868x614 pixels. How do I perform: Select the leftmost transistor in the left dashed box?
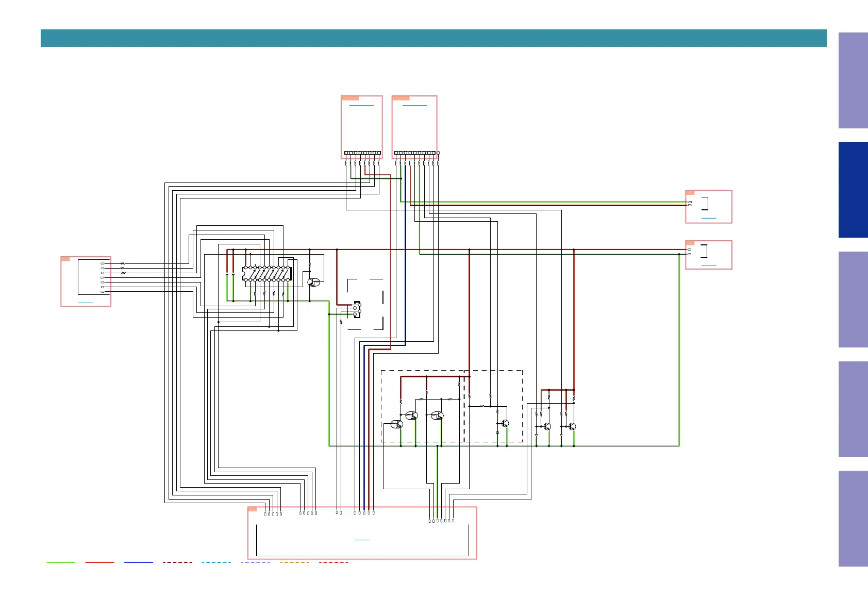point(397,424)
